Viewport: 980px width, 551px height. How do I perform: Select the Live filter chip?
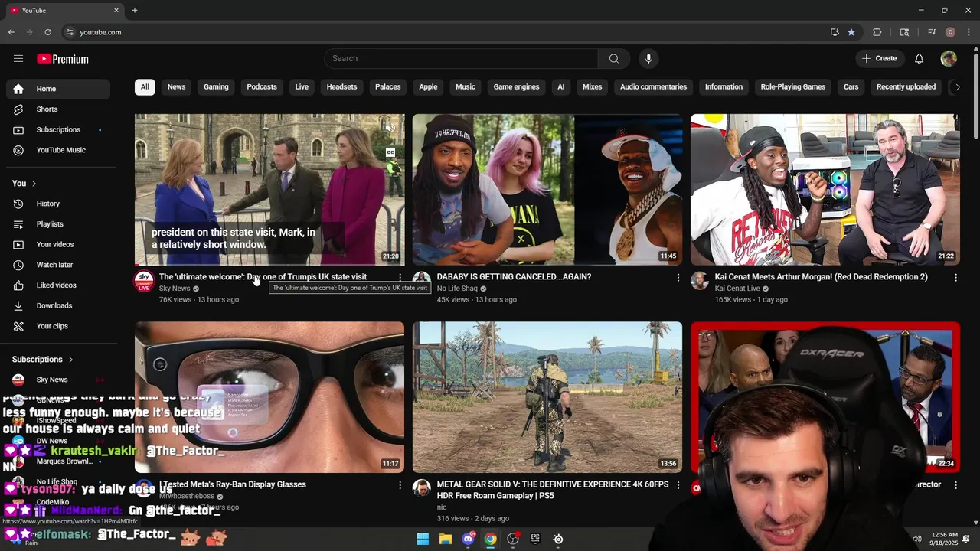point(302,87)
